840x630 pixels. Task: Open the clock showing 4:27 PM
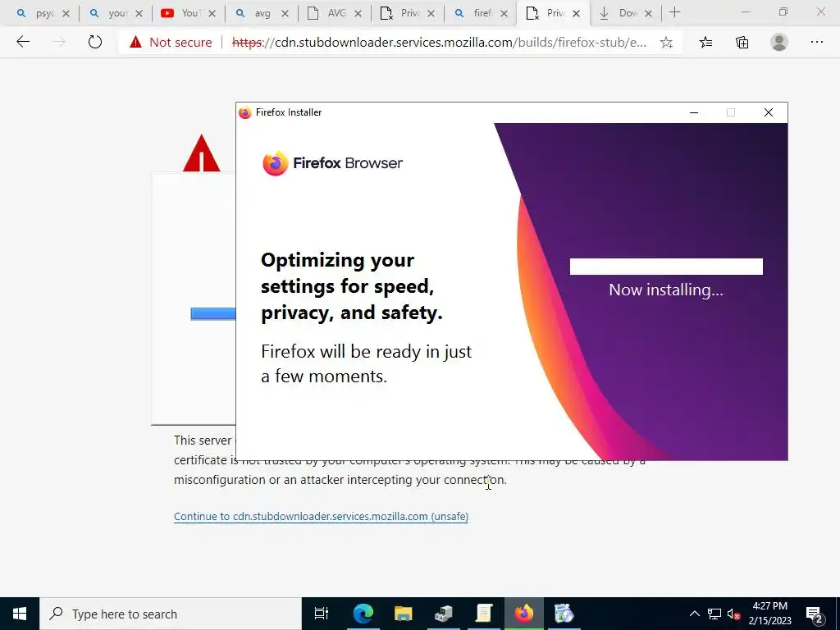pyautogui.click(x=769, y=614)
